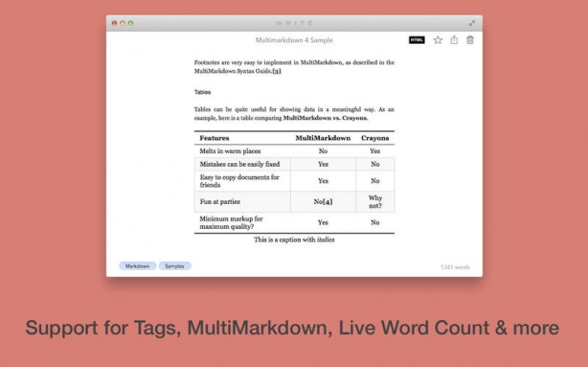Open the share icon menu
588x367 pixels.
tap(454, 40)
